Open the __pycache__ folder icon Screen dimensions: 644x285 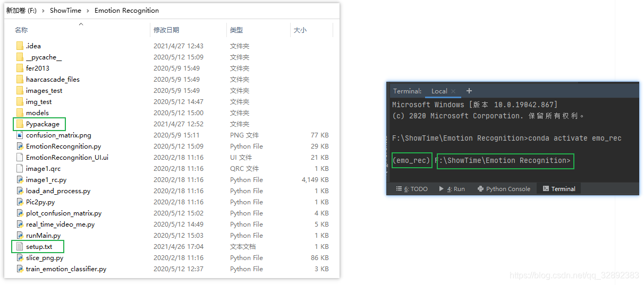coord(20,57)
